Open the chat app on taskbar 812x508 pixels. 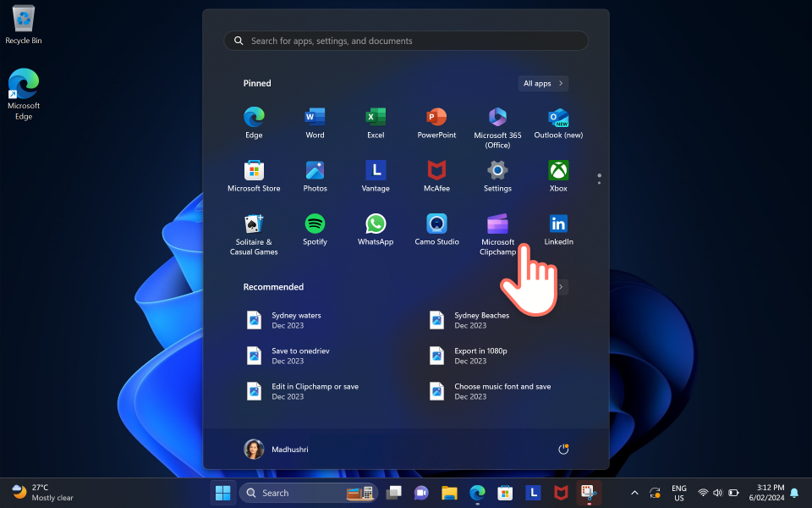point(421,493)
